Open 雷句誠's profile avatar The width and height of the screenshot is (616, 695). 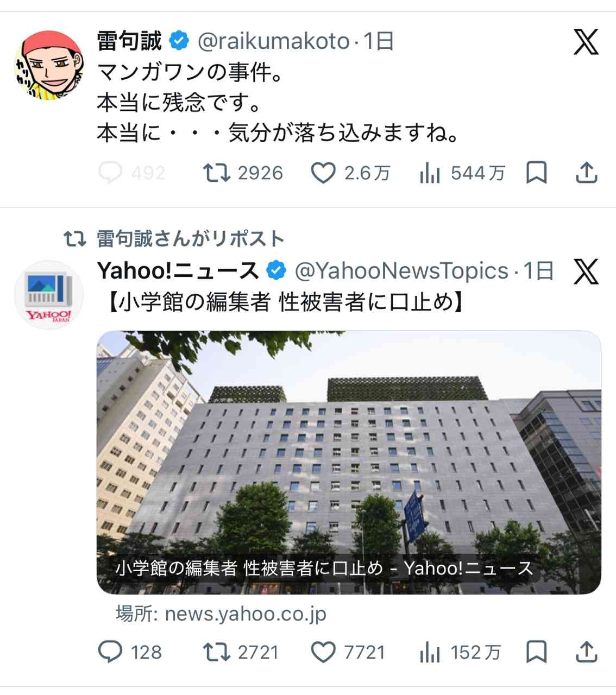tap(49, 65)
